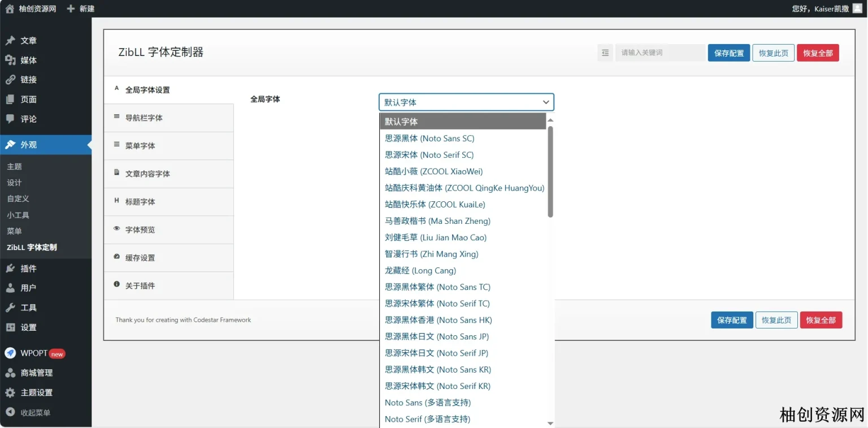
Task: Focus the 请输入关键词 search field
Action: pyautogui.click(x=659, y=53)
